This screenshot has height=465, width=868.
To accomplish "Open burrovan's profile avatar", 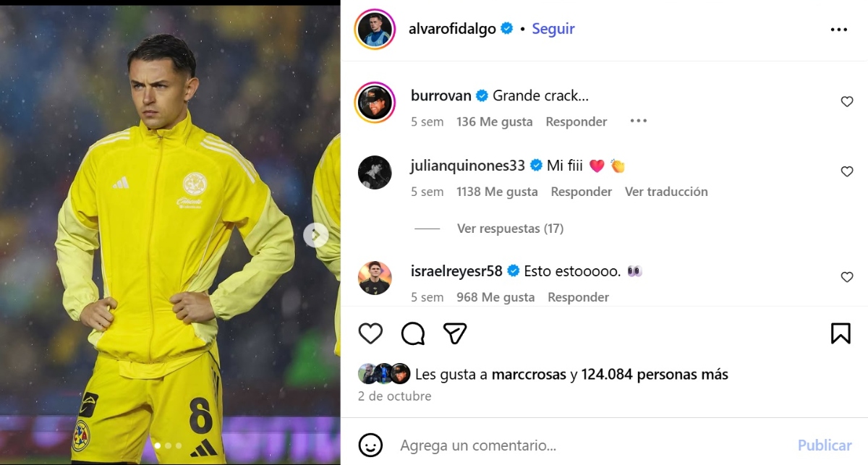I will [375, 102].
